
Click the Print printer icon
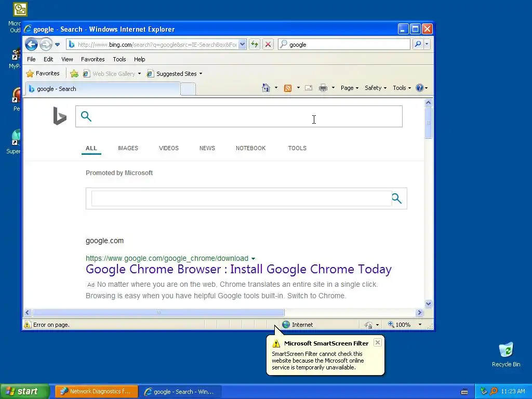(x=323, y=88)
